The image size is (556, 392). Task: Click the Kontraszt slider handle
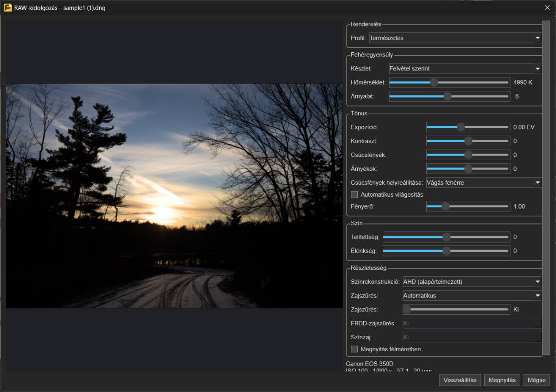click(468, 141)
